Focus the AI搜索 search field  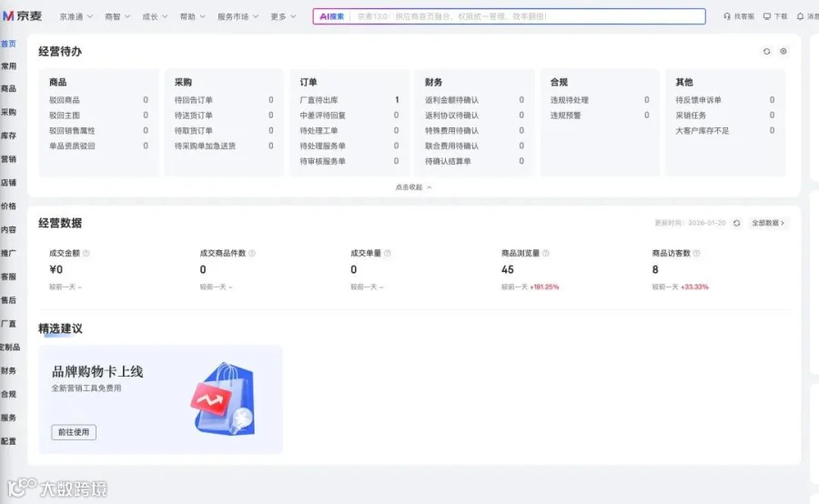coord(510,16)
